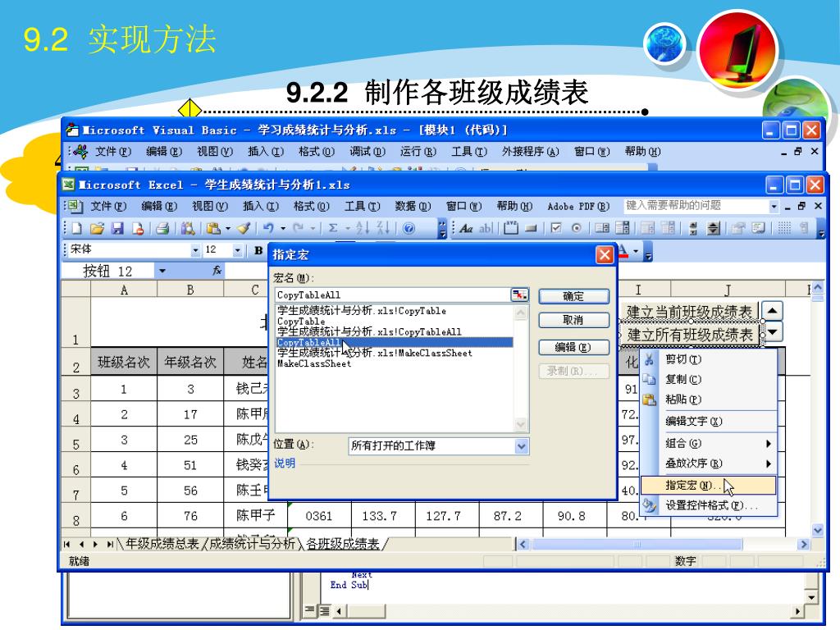Viewport: 840px width, 630px height.
Task: Click the Sort Ascending A-Z icon
Action: tap(363, 229)
